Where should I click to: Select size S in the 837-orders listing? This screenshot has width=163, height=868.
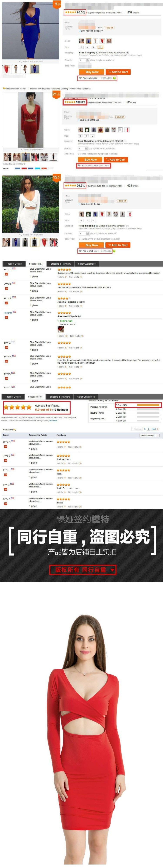pos(81,47)
